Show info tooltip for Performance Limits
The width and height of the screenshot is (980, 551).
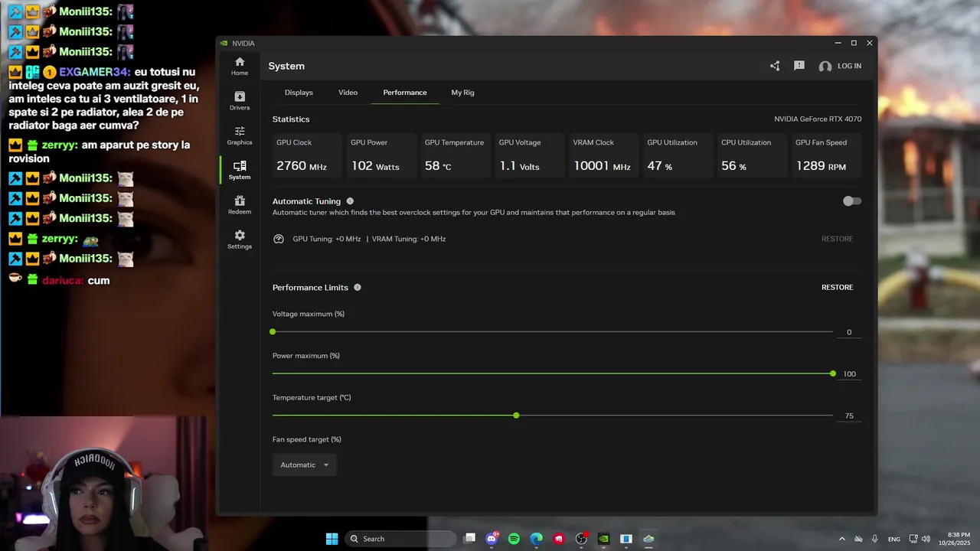point(358,288)
